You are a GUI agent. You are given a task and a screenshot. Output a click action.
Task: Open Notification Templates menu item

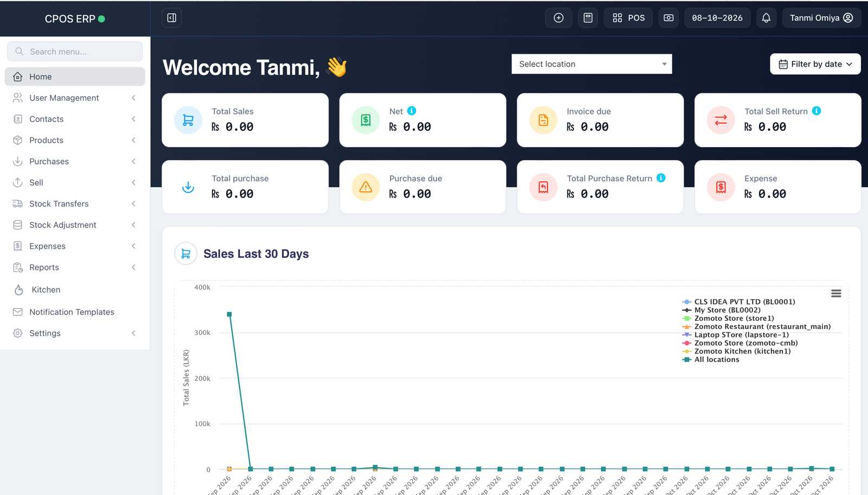75,312
